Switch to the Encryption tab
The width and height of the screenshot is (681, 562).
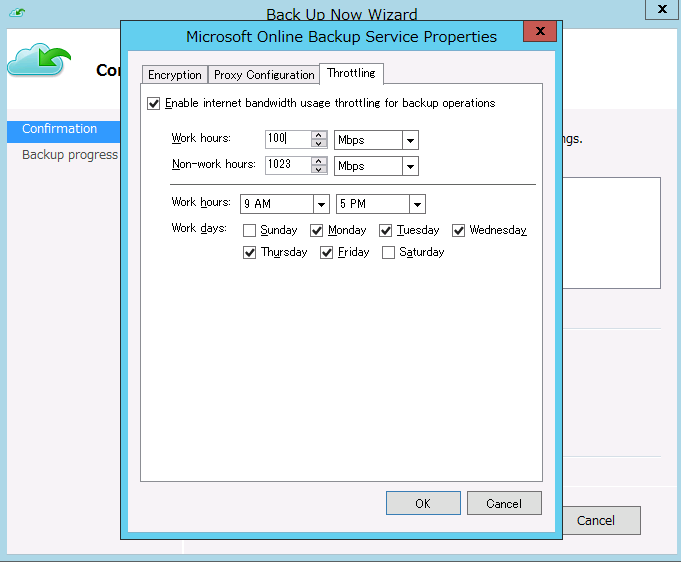[x=175, y=75]
